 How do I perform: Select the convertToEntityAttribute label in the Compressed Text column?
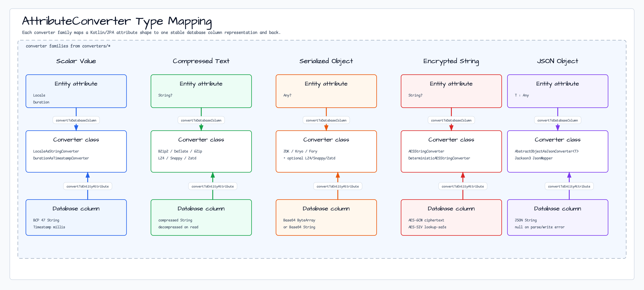(212, 186)
